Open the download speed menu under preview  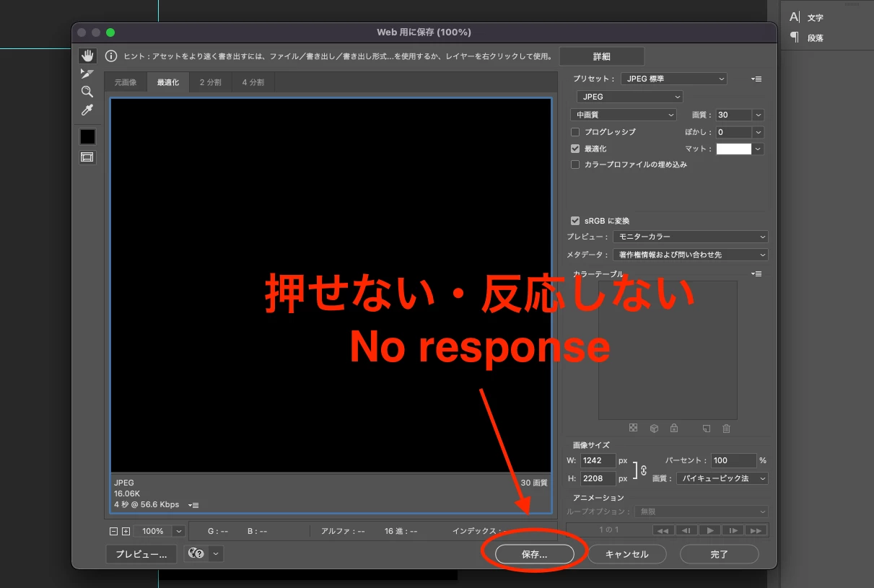click(193, 505)
